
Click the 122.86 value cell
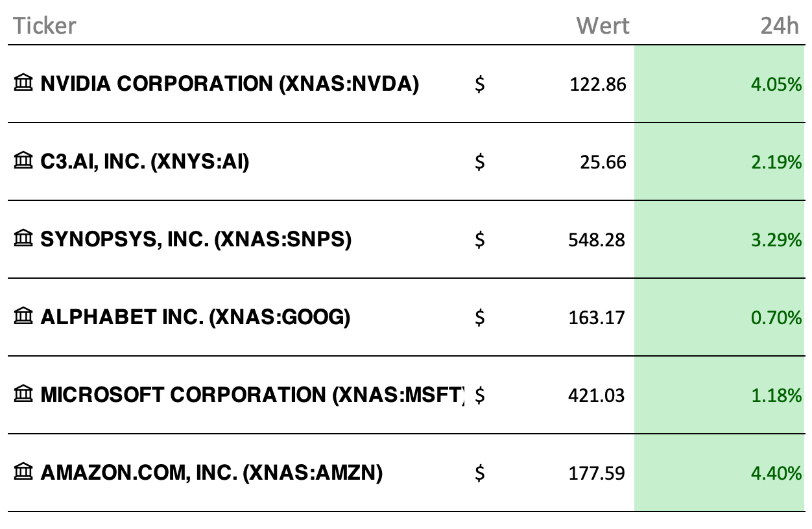click(598, 84)
